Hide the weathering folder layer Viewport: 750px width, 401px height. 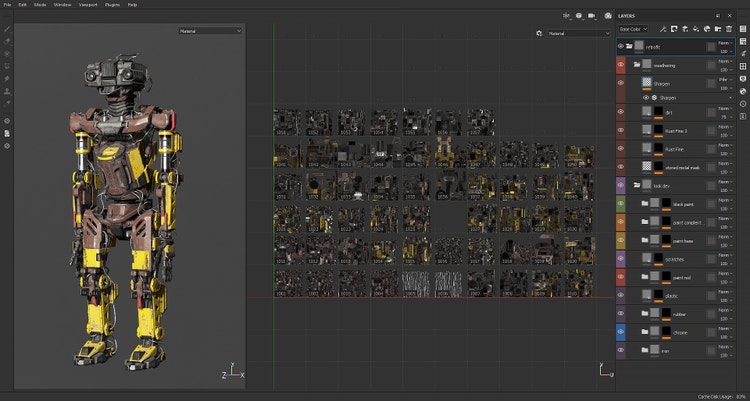coord(621,65)
